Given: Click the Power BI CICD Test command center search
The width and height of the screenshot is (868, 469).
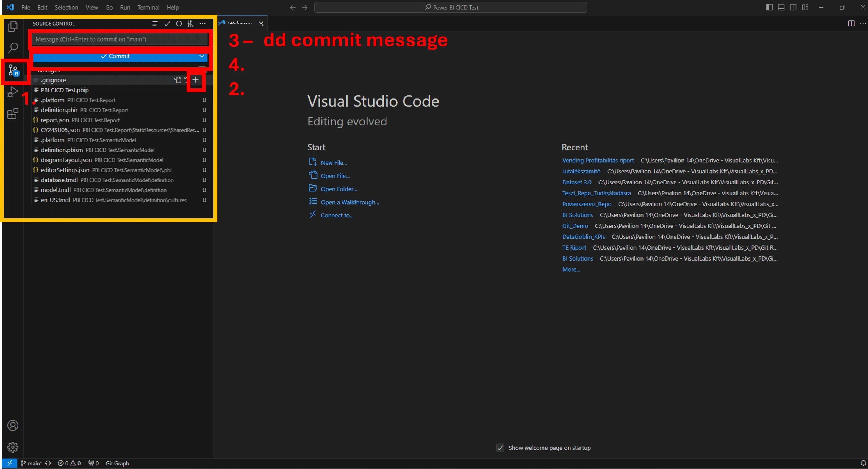Looking at the screenshot, I should point(451,7).
